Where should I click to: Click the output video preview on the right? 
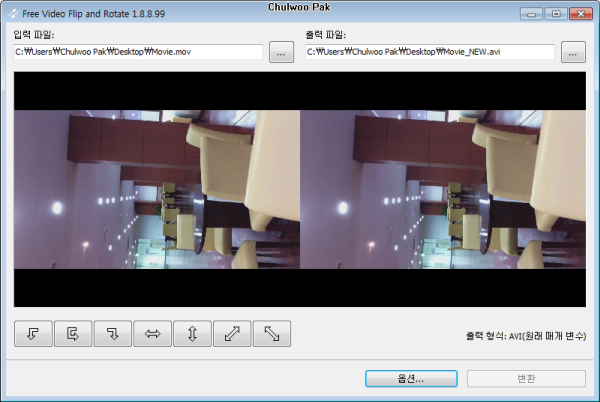click(442, 189)
